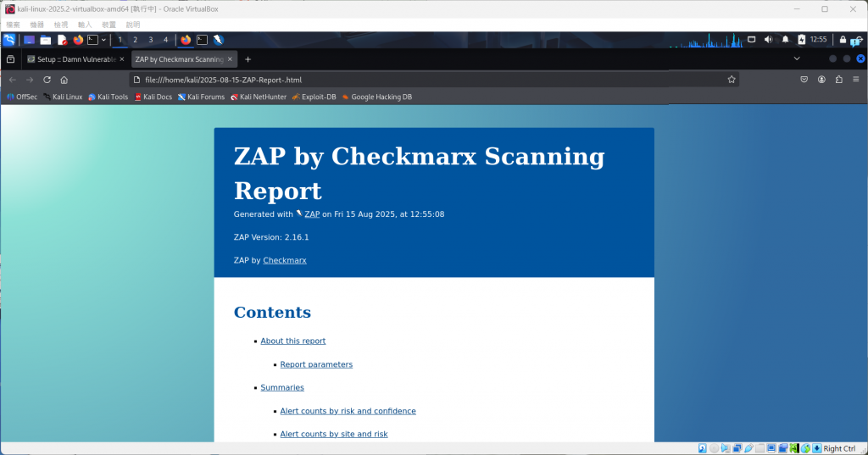Close the ZAP by Checkmarx Scanning tab
The image size is (868, 455).
tap(230, 59)
